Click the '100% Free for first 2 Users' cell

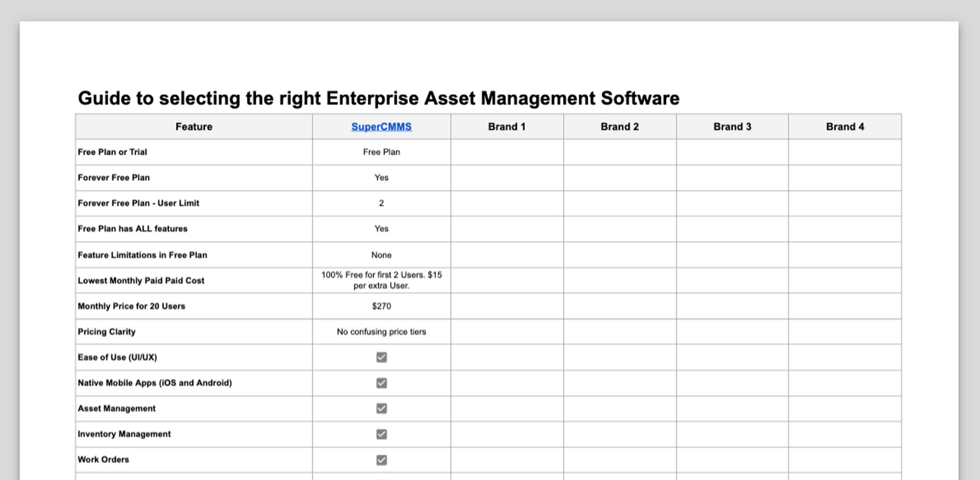coord(381,280)
